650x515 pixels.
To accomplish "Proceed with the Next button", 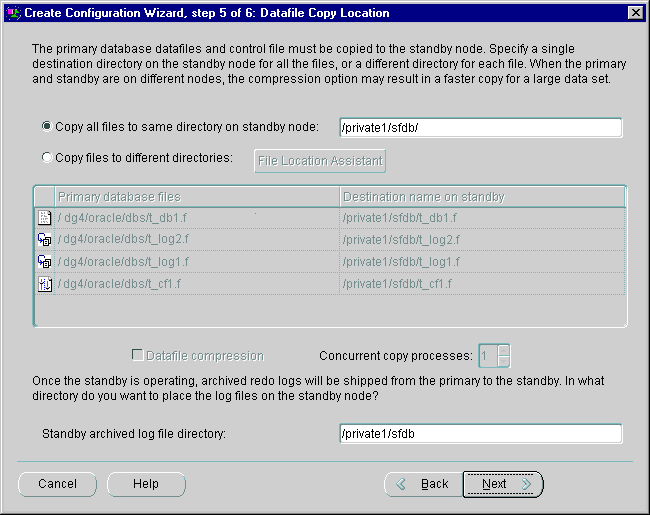I will [x=503, y=484].
